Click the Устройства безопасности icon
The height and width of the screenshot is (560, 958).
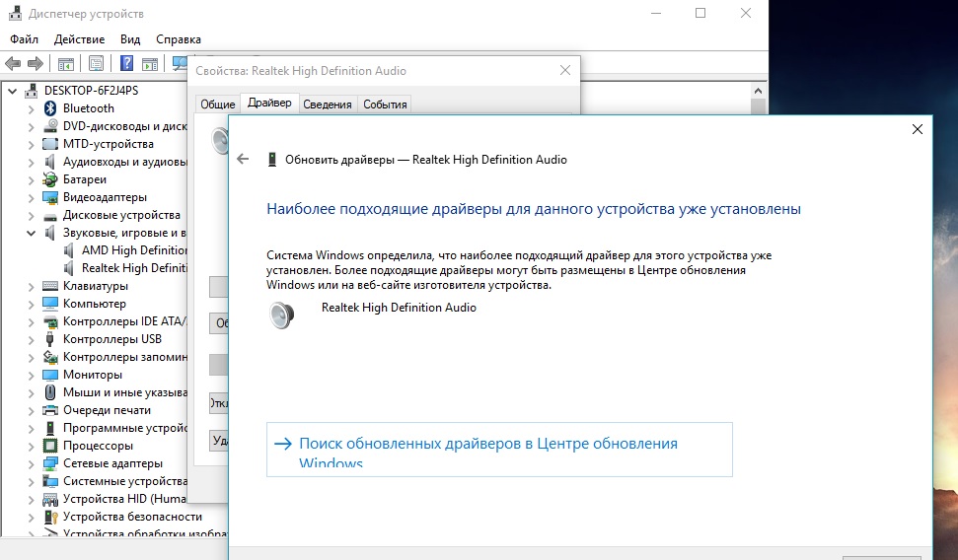click(x=50, y=517)
